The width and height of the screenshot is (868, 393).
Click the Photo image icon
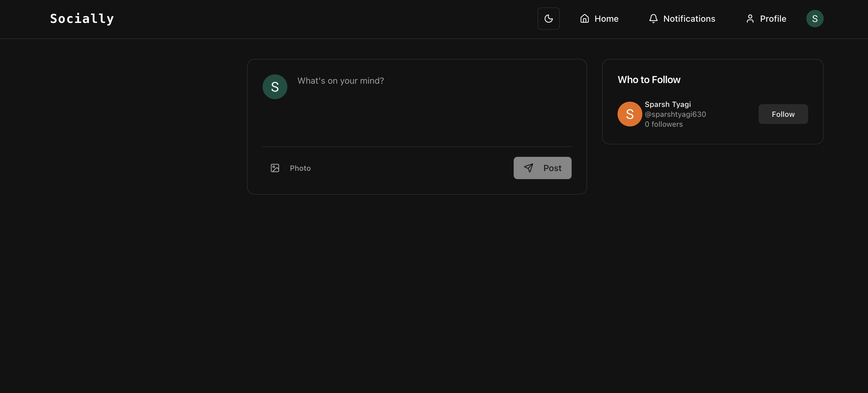(275, 168)
